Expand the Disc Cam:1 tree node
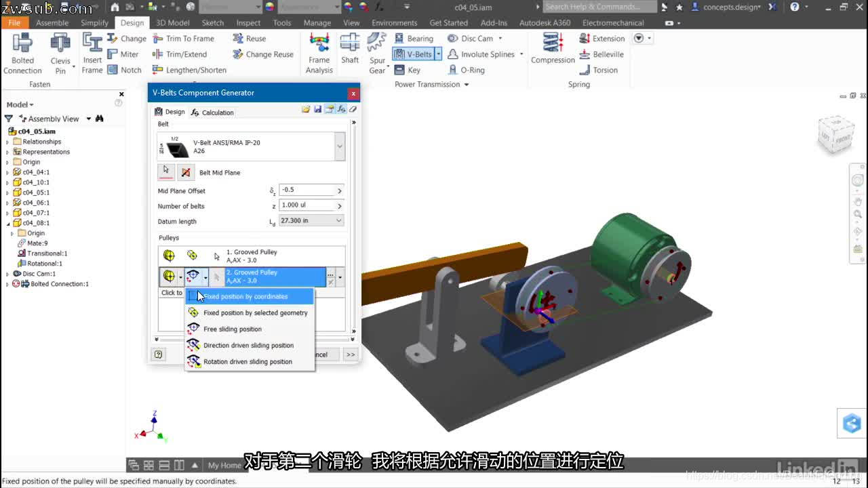Screen dimensions: 868x488 [7, 274]
